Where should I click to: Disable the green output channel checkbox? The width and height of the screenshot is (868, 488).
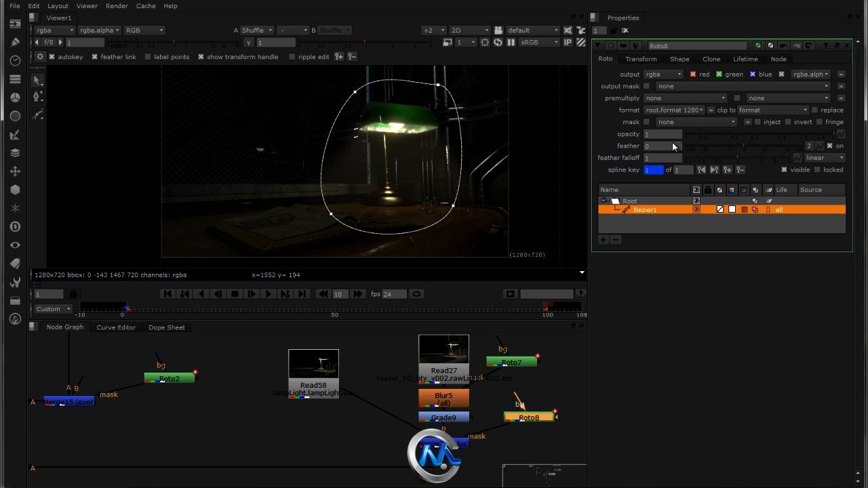(719, 75)
